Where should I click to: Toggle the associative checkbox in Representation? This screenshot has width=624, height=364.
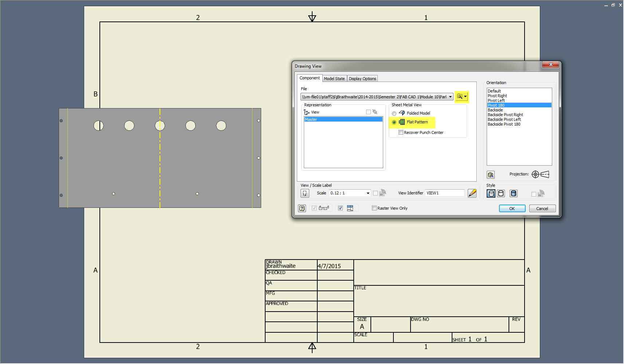(x=368, y=112)
